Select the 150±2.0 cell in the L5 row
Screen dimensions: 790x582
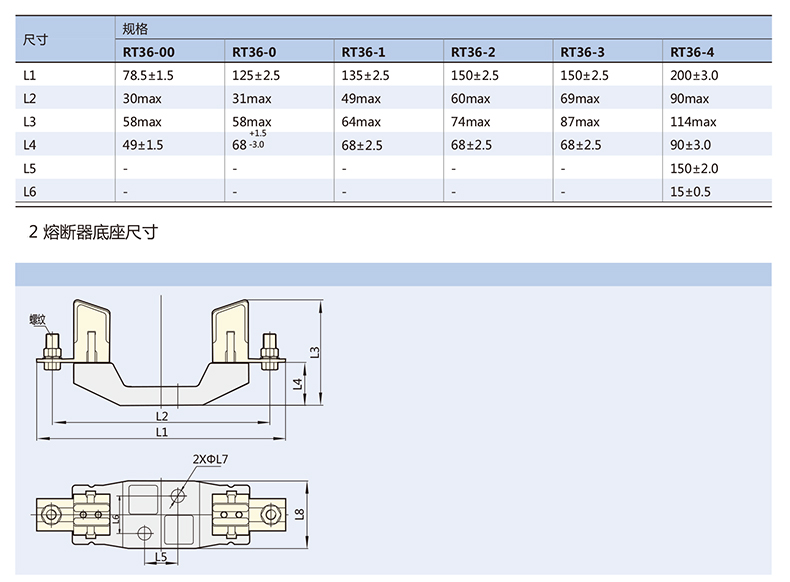694,168
